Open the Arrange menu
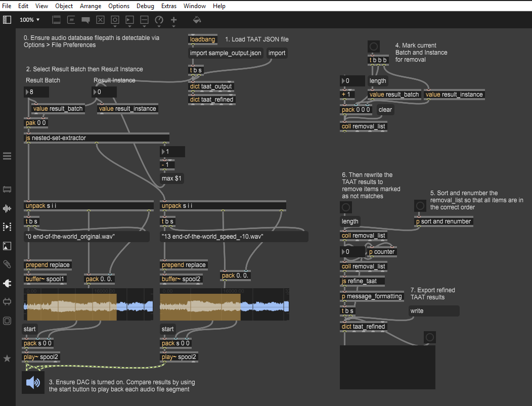The image size is (532, 406). (x=91, y=6)
